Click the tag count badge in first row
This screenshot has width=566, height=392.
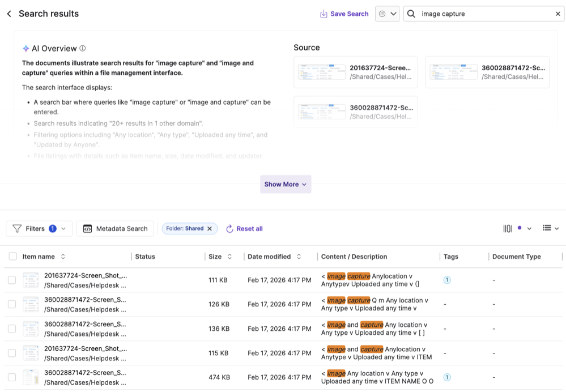coord(447,280)
